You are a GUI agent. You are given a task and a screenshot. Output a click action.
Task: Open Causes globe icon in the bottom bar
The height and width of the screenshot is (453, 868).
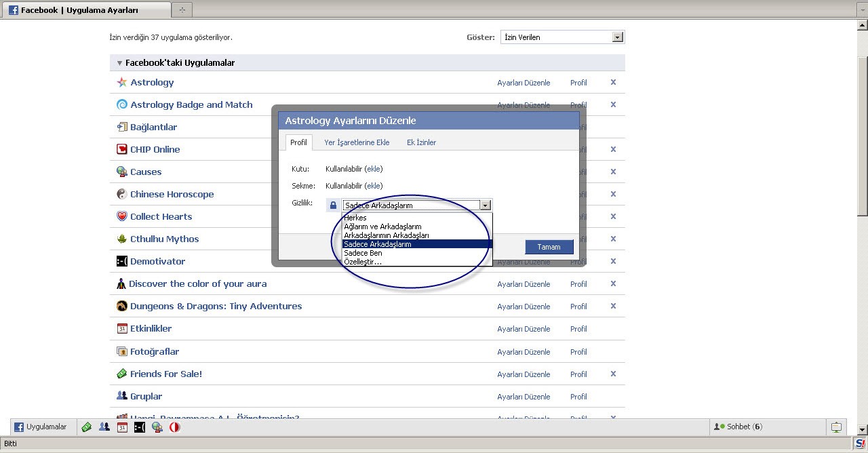[x=157, y=427]
